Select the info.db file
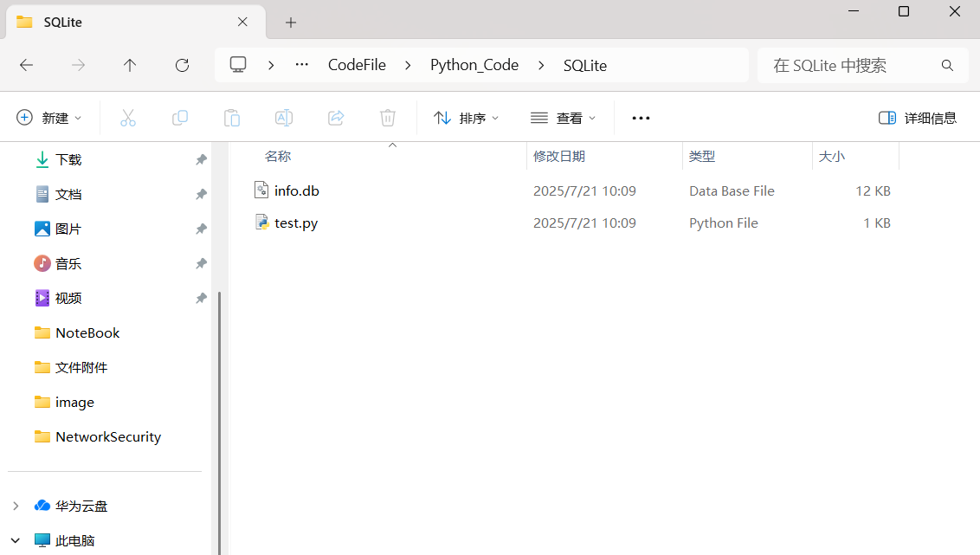980x555 pixels. (x=297, y=190)
